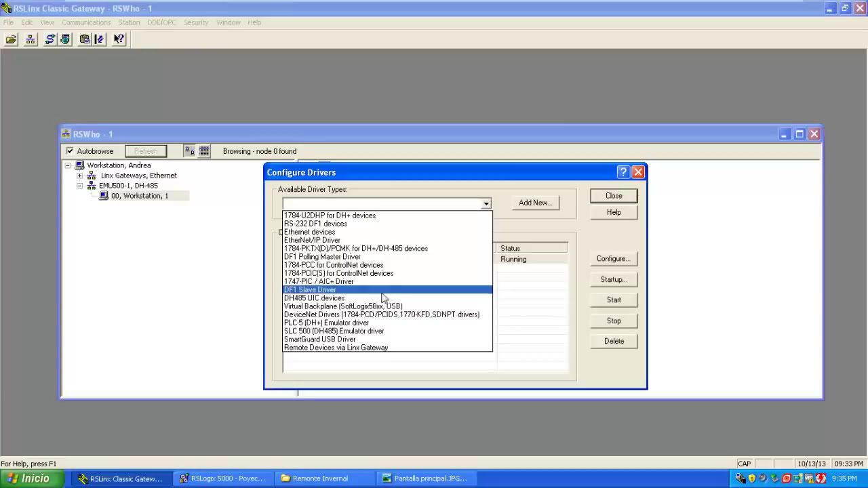Switch to RSLogix 5000 taskbar item

[222, 479]
